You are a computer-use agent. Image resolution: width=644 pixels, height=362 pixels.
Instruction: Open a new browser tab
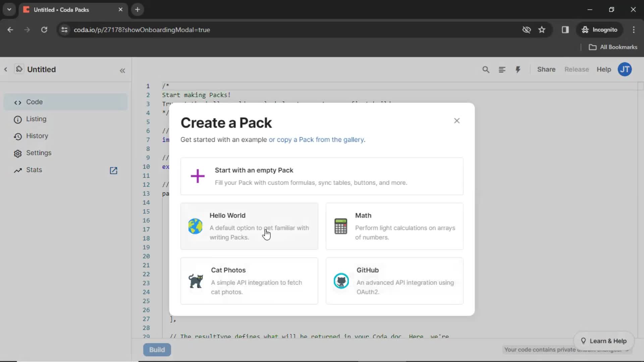pos(137,9)
